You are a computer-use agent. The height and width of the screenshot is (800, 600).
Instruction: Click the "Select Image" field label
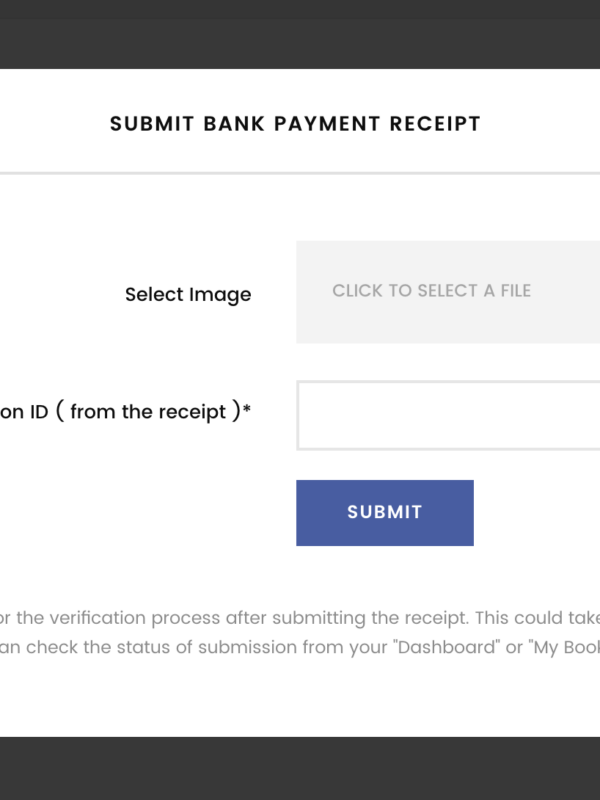(188, 295)
